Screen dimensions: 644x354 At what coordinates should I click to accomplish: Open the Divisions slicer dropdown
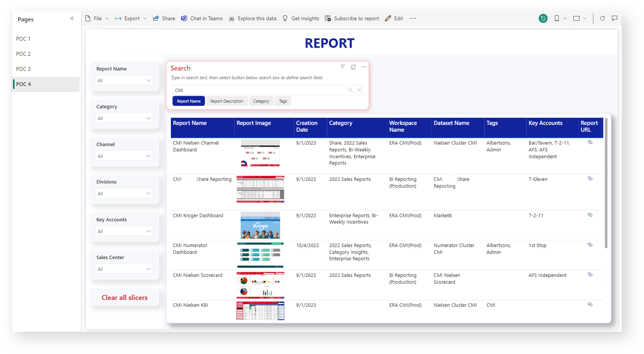[124, 194]
